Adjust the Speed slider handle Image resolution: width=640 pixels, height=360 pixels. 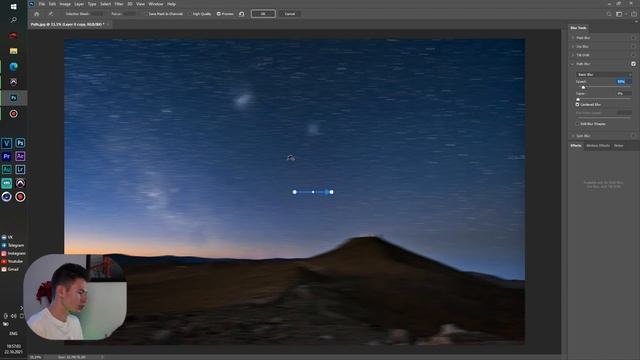pyautogui.click(x=583, y=87)
